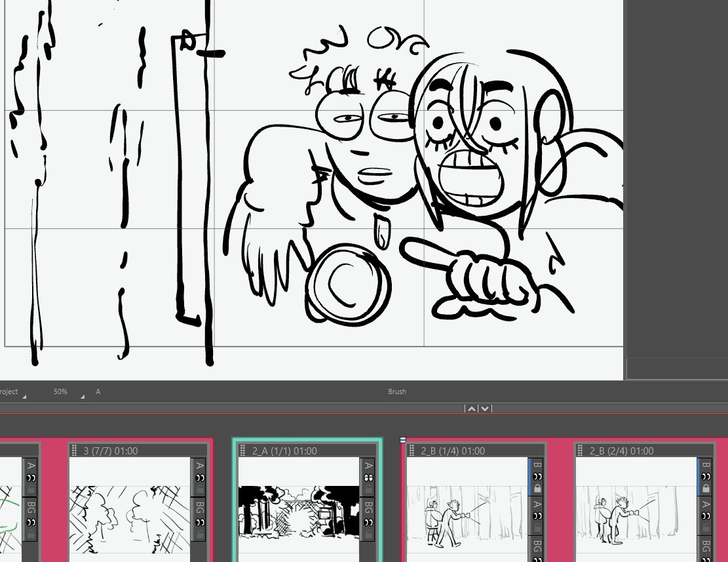Screen dimensions: 728x562
Task: Toggle visibility of layer A in leftmost cut-off panel
Action: pos(31,478)
